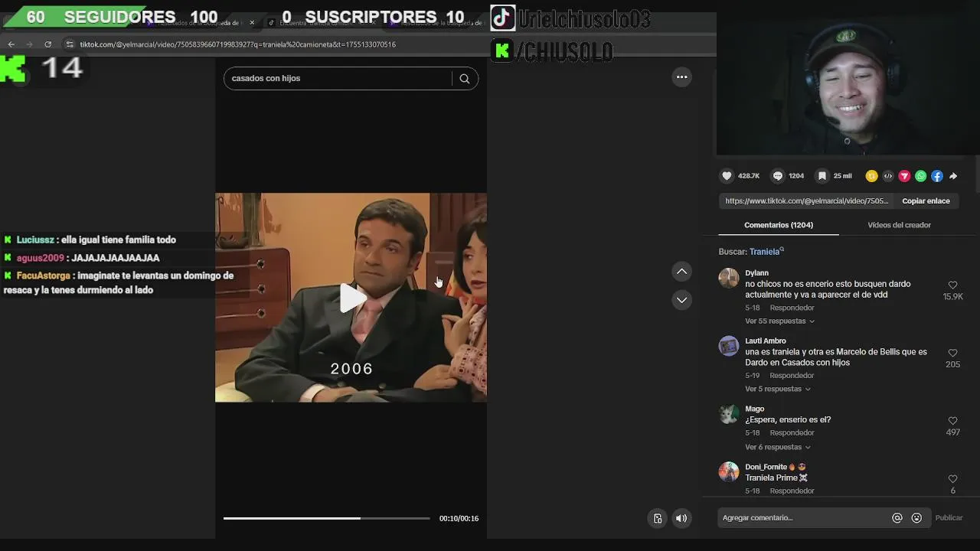Select the video link URL field
980x551 pixels.
[x=806, y=201]
